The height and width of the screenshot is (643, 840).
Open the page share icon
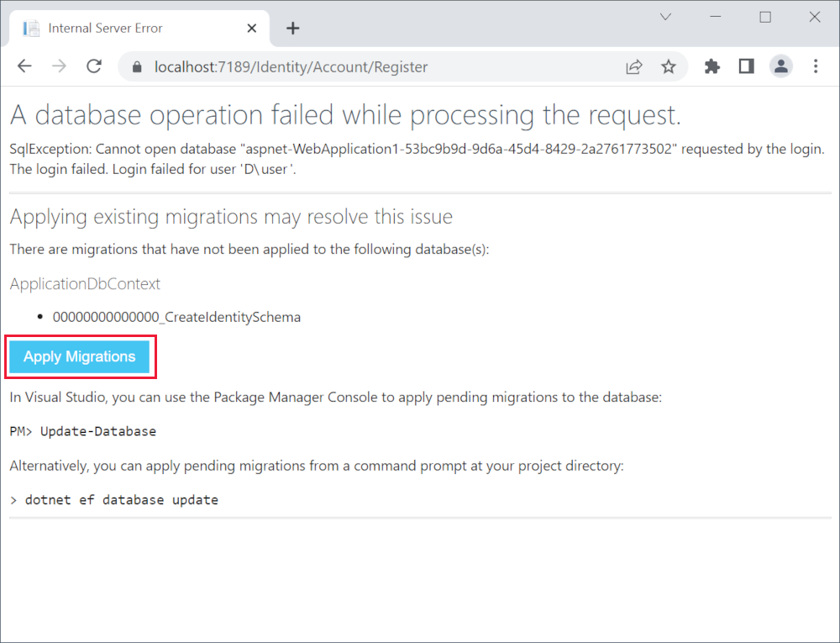point(634,66)
